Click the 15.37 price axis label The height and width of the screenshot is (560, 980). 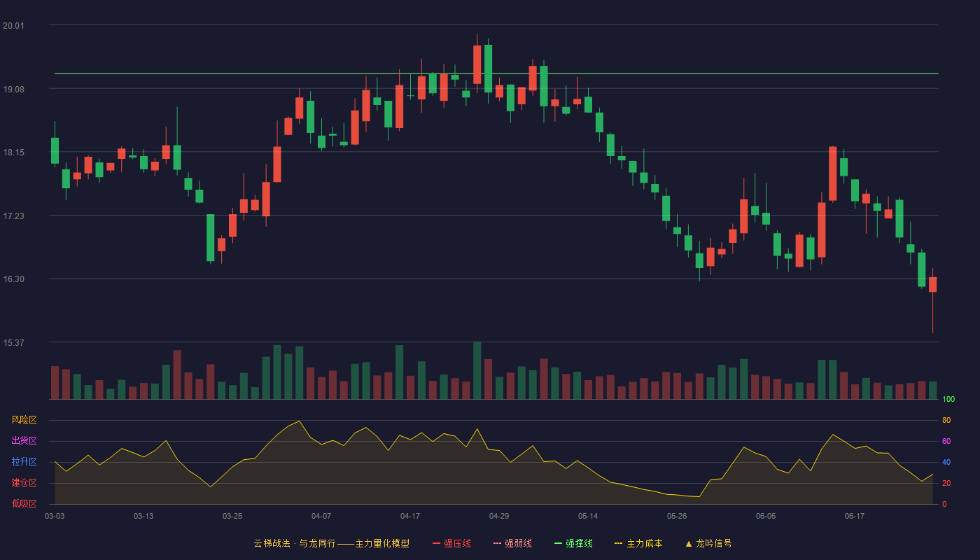13,343
